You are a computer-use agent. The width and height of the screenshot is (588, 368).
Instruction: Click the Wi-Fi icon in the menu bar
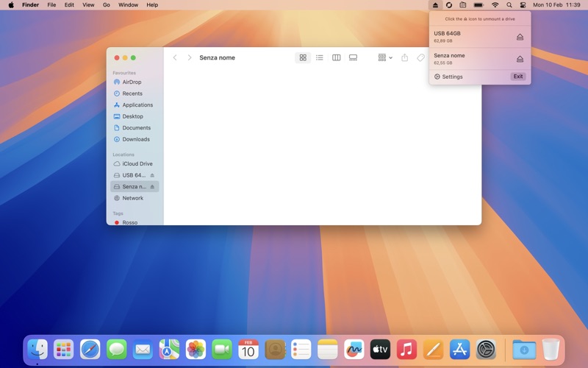point(495,5)
